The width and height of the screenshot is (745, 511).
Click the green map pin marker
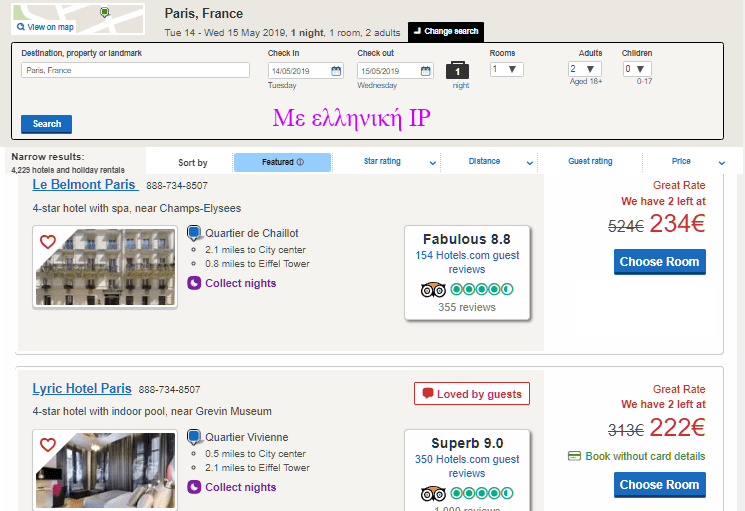pos(105,12)
